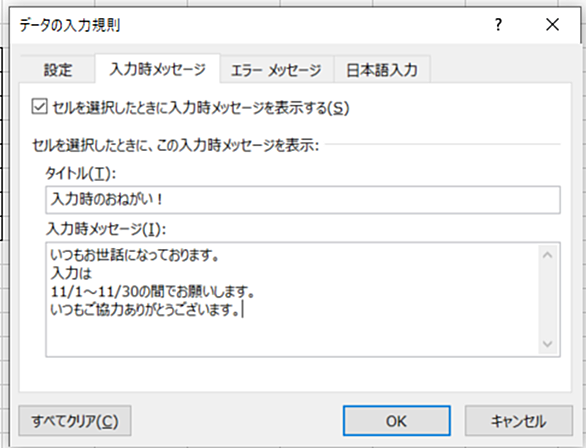This screenshot has height=448, width=586.
Task: Select the 入力時メッセージ tab
Action: click(157, 69)
